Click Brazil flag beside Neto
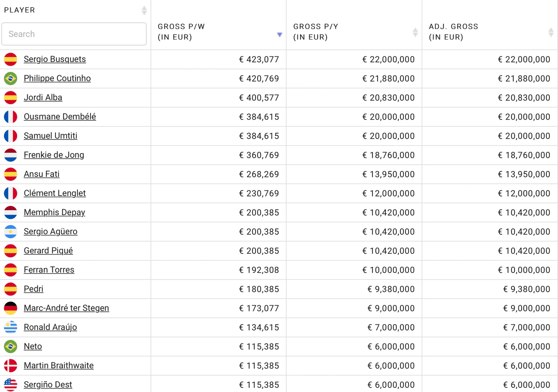This screenshot has height=392, width=558. click(x=11, y=346)
